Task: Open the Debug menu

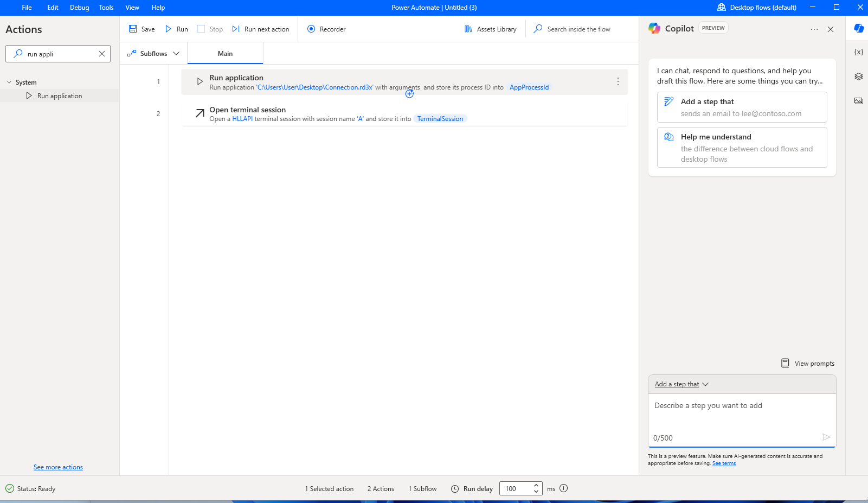Action: [x=79, y=8]
